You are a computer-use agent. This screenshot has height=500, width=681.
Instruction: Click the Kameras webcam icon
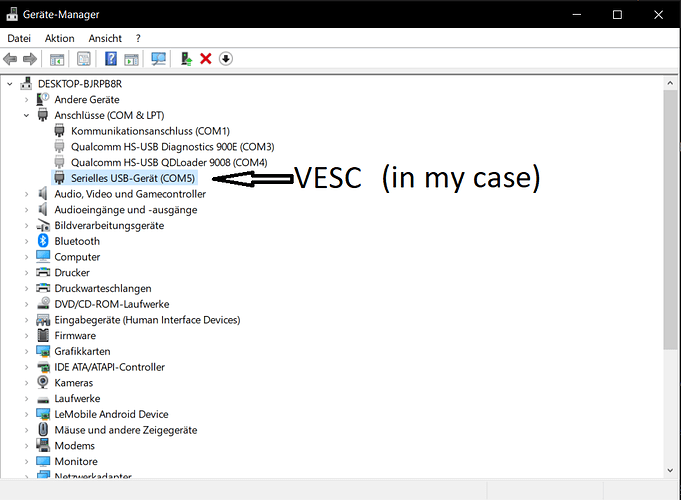(43, 382)
